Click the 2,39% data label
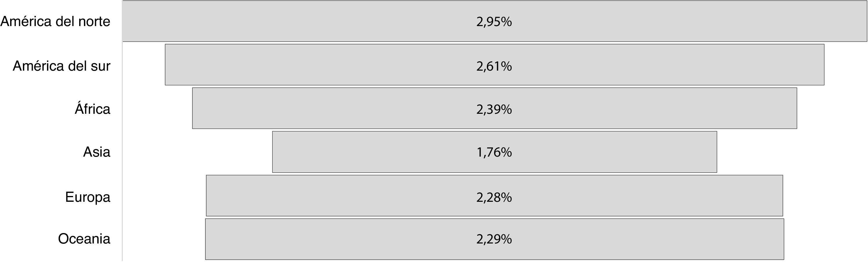 click(494, 109)
